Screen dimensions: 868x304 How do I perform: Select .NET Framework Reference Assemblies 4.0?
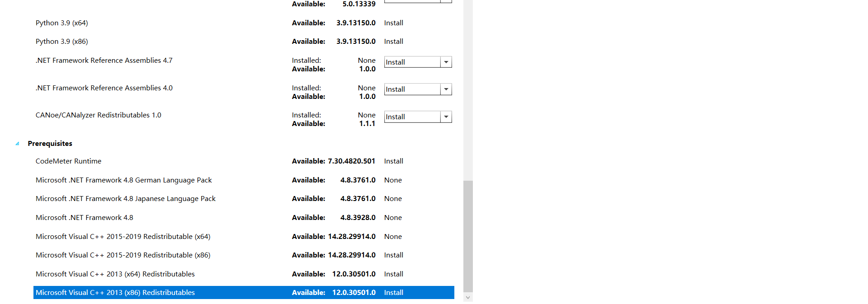104,88
